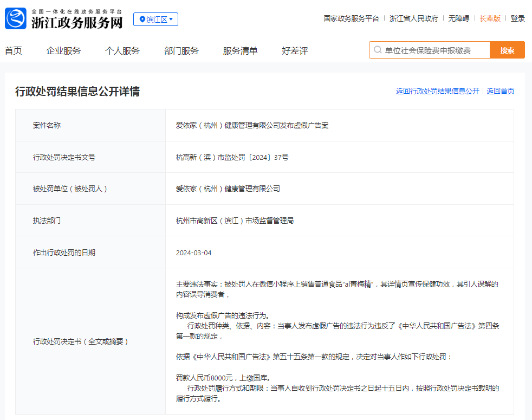Click the Zhejiang government service site logo
The image size is (532, 420).
(15, 19)
